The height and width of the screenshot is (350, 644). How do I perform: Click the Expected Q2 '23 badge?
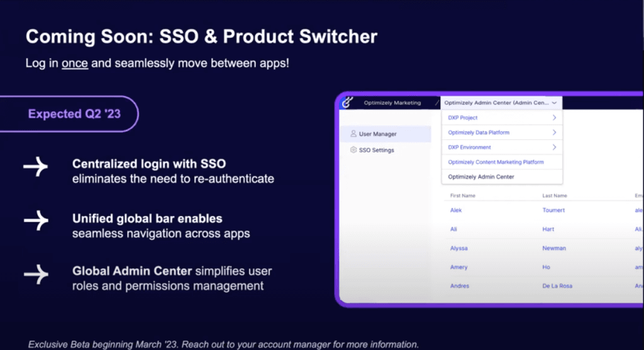(x=69, y=114)
